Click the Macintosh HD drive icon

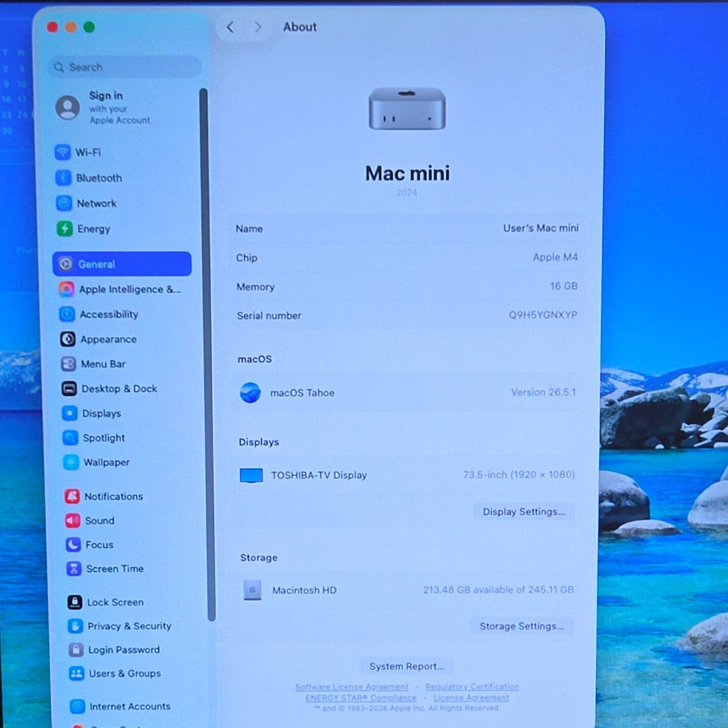252,590
